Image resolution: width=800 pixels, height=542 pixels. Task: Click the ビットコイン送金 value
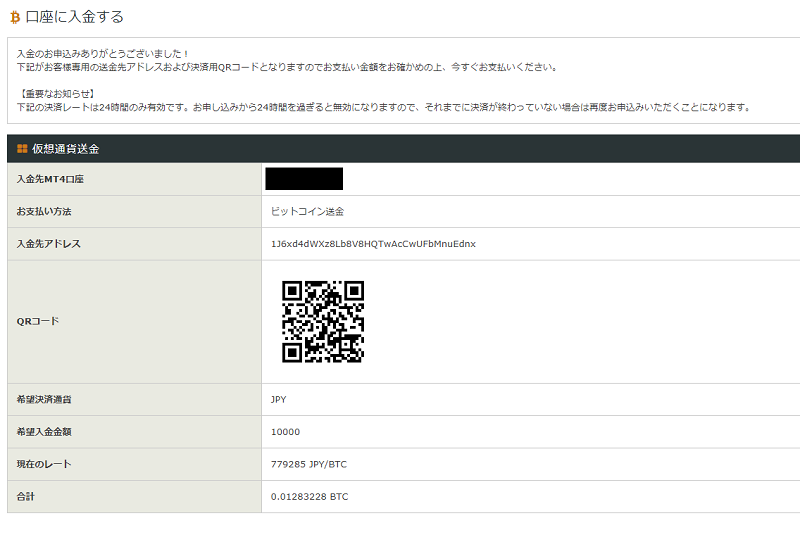307,211
